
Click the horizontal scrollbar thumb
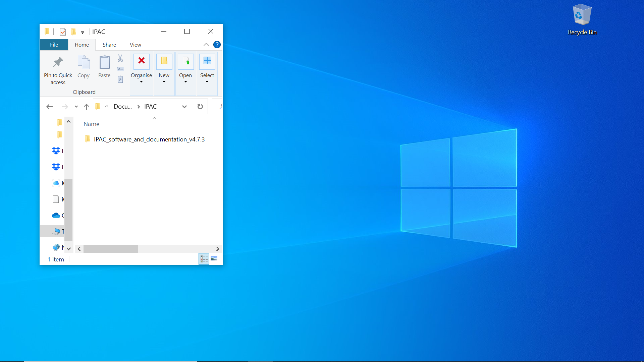(111, 249)
